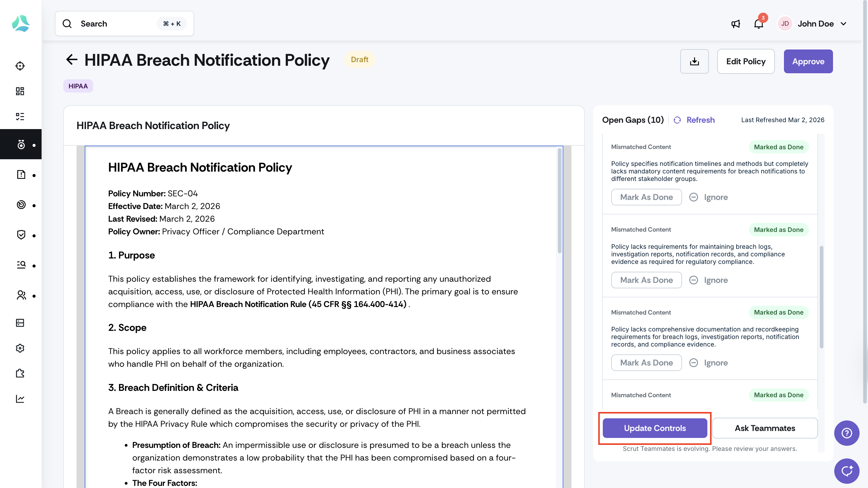Click the help question mark button
This screenshot has height=488, width=868.
pyautogui.click(x=846, y=433)
